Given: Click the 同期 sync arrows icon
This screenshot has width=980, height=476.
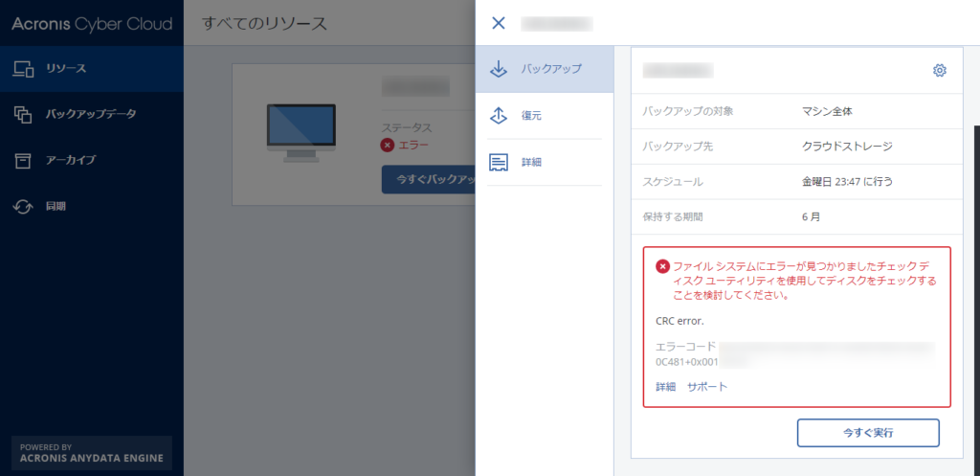Looking at the screenshot, I should (23, 207).
